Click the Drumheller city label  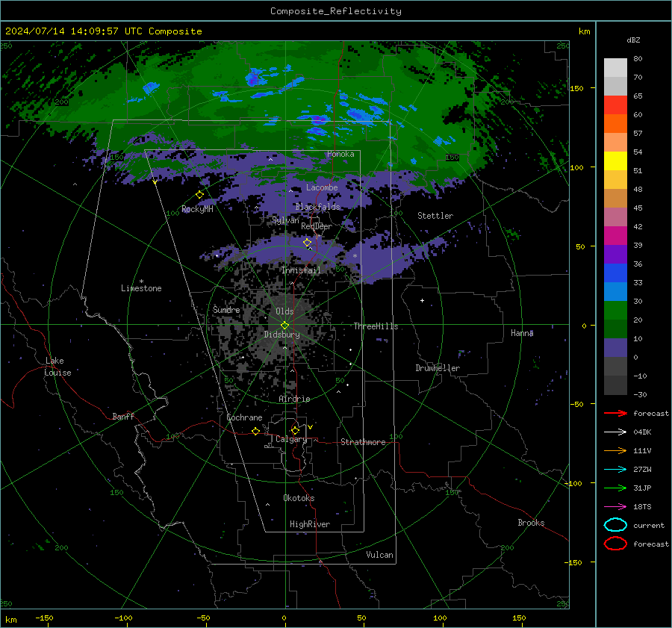tap(438, 368)
